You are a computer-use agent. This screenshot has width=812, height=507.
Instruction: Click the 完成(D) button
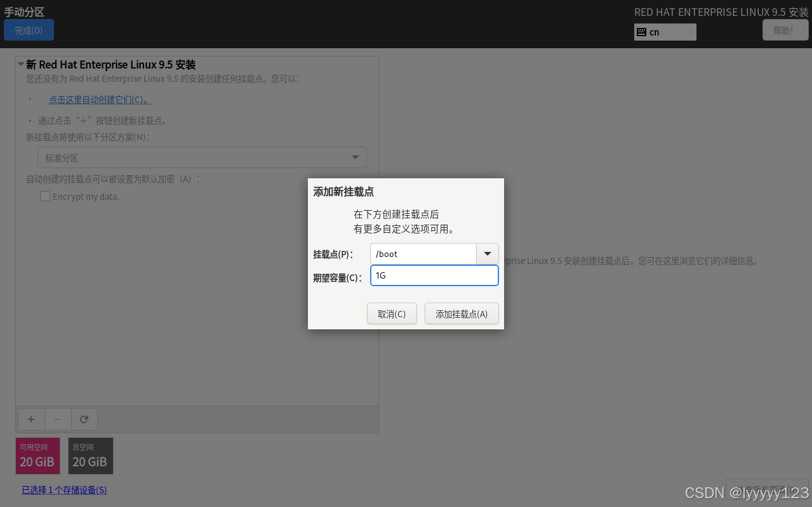click(28, 29)
